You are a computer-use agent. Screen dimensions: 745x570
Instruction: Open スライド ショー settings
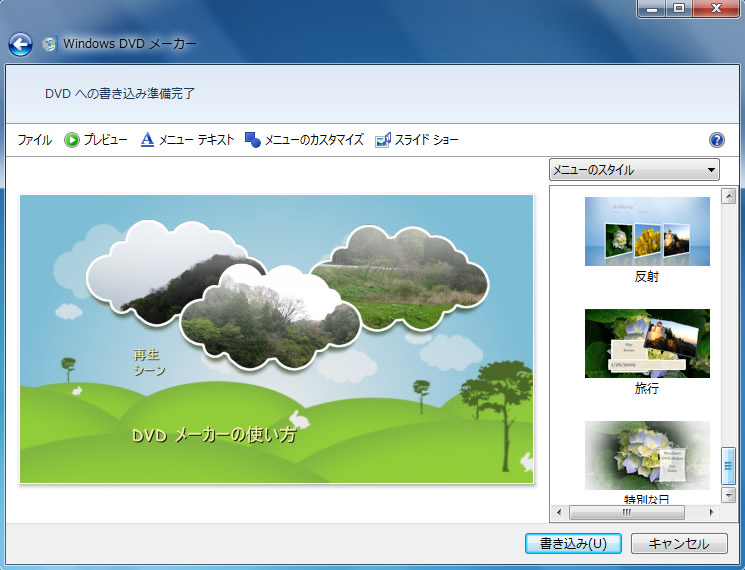(x=417, y=140)
